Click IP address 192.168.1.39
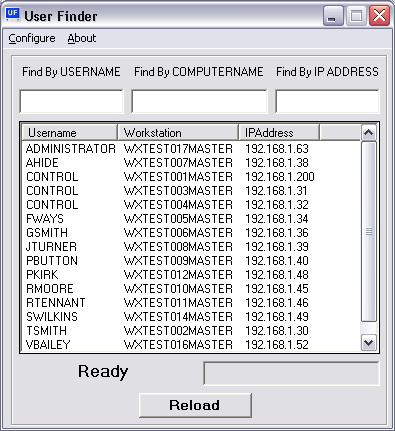This screenshot has height=431, width=395. click(x=277, y=247)
